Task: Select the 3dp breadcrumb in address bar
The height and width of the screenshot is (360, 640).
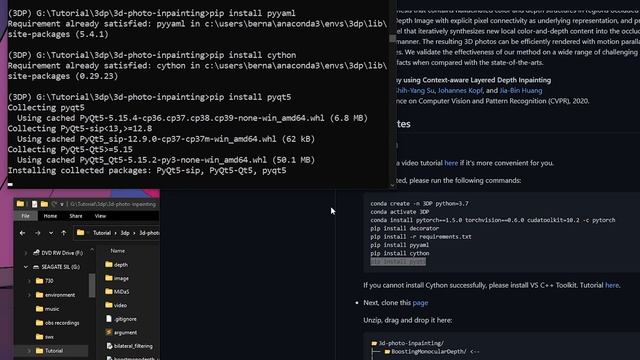Action: pyautogui.click(x=125, y=233)
